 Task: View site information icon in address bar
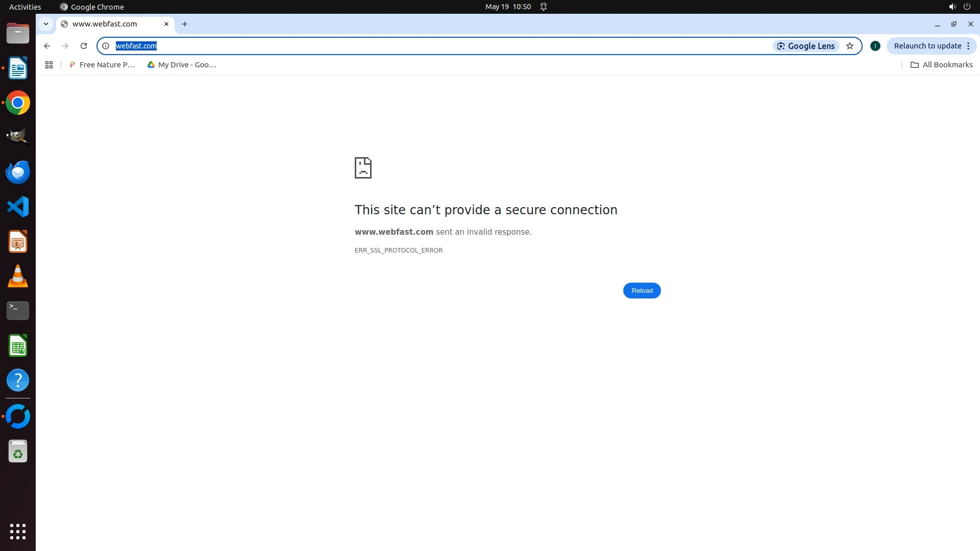point(106,46)
